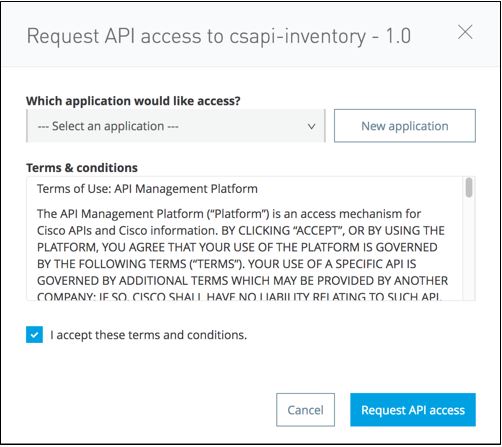The image size is (502, 447).
Task: Click the 'GOVERNED BY ADDITIONAL TERMS' line
Action: 242,281
